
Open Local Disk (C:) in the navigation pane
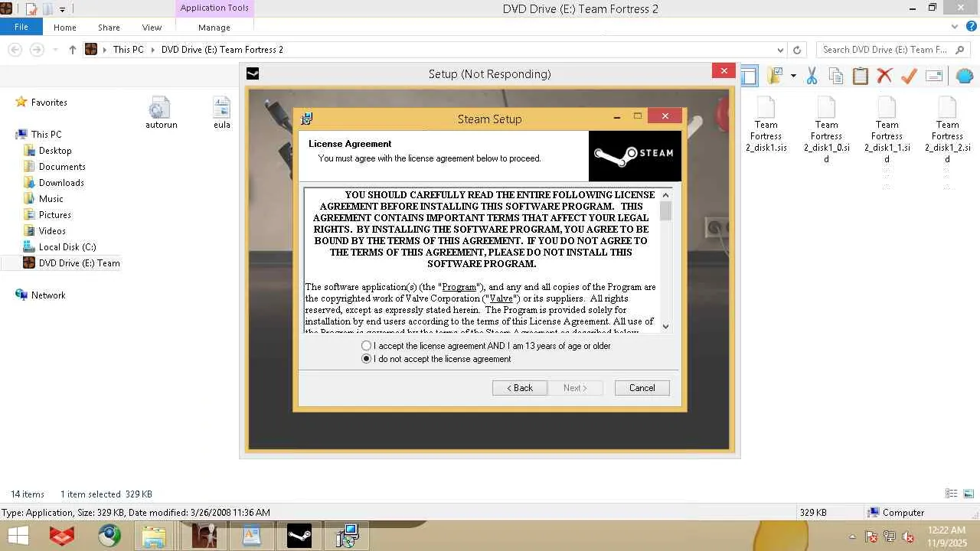67,247
